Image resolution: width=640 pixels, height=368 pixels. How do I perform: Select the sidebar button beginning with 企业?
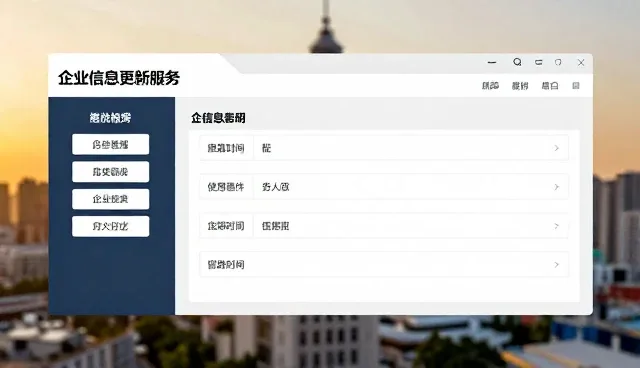click(111, 199)
